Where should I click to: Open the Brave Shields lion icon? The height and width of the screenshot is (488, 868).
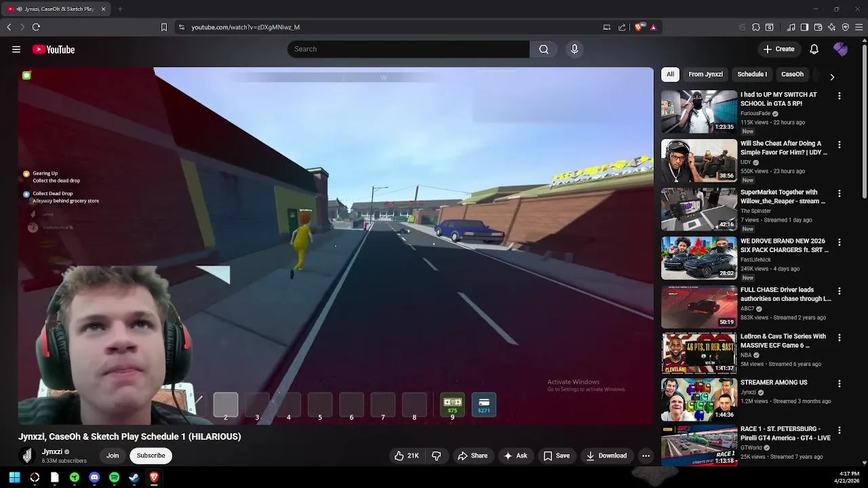(x=639, y=27)
